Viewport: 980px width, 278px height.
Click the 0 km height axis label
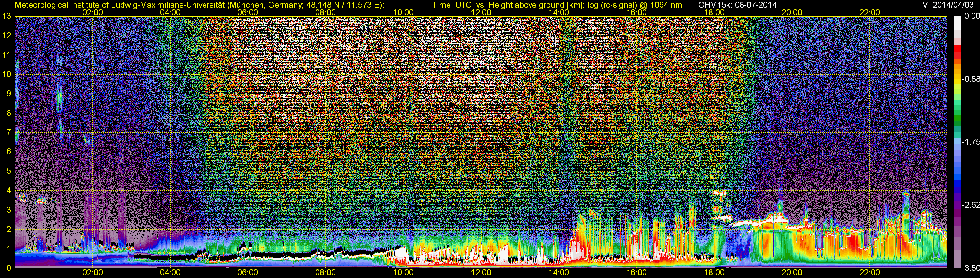9,268
